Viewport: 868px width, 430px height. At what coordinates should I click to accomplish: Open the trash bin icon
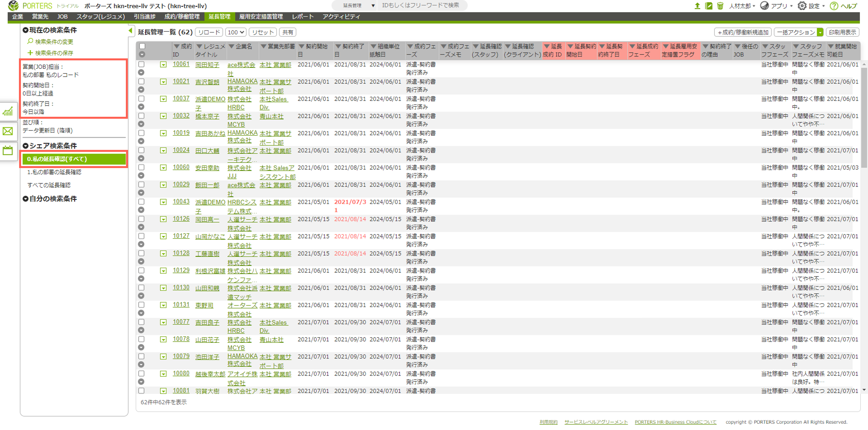point(720,6)
